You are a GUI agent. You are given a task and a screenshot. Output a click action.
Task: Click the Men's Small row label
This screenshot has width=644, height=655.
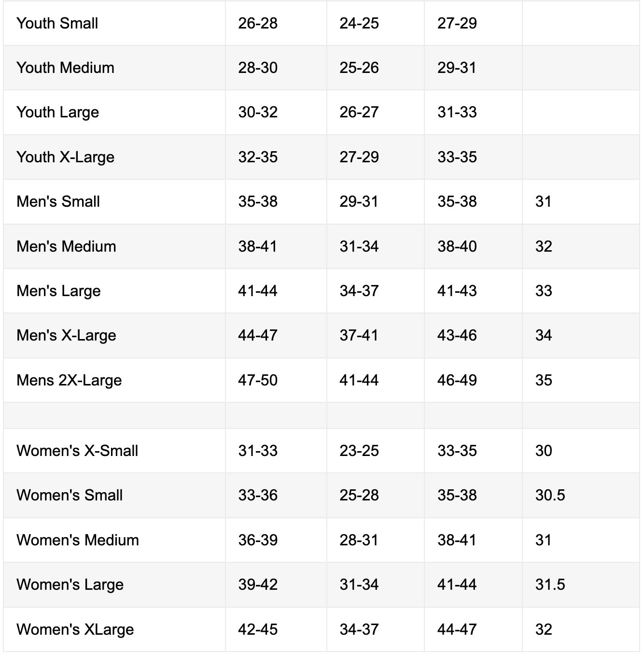58,201
